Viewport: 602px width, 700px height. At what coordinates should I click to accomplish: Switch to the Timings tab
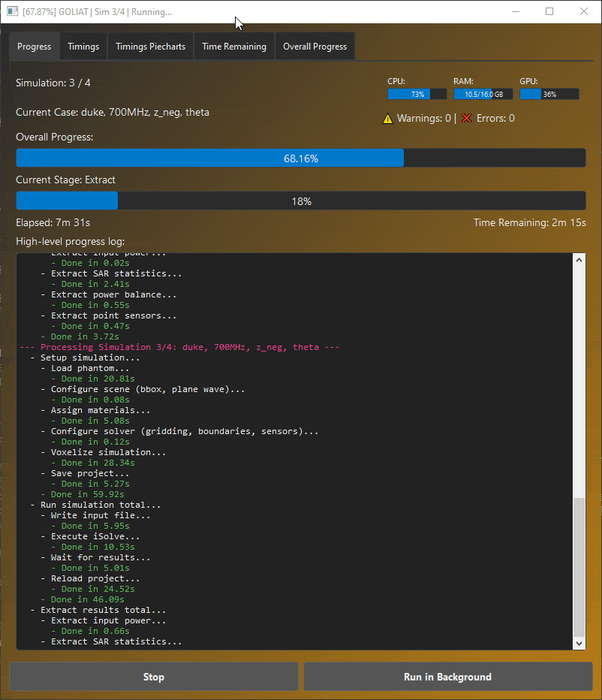83,46
